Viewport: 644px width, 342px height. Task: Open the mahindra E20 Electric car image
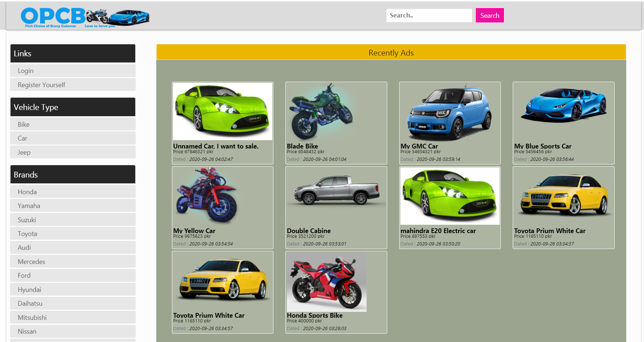point(449,196)
